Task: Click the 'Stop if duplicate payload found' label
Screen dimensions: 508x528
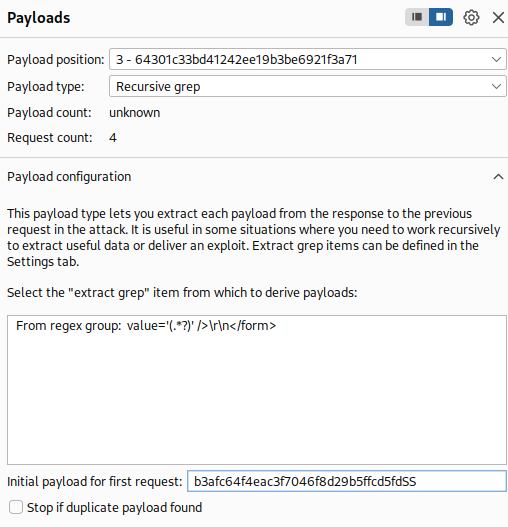Action: [x=114, y=507]
